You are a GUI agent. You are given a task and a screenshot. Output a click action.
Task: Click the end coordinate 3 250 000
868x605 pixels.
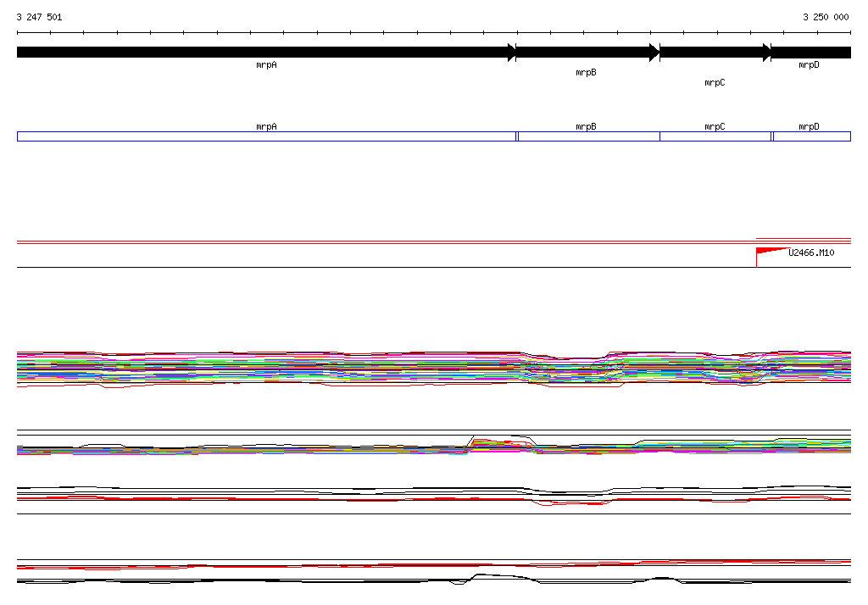pos(826,17)
